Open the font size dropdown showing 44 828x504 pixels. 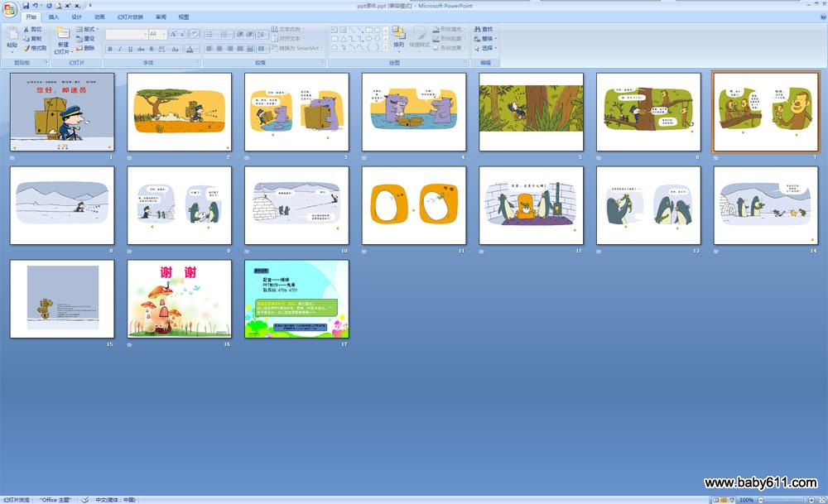tap(164, 34)
